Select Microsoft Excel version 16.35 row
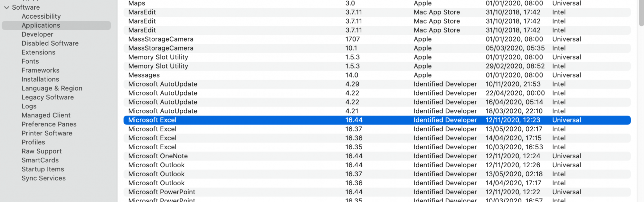 coord(377,147)
